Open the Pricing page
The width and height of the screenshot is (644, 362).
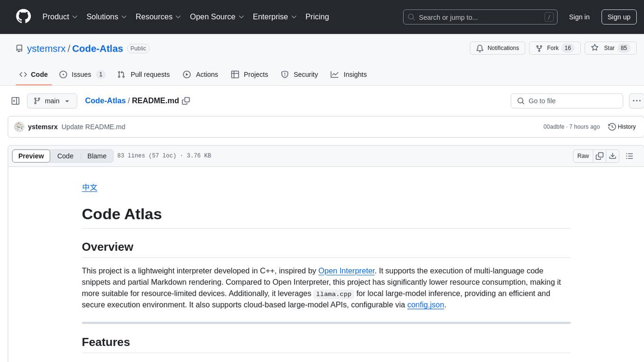coord(317,17)
